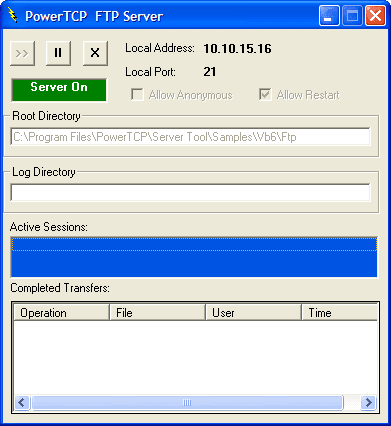
Task: Minimize the PowerTCP FTP Server window
Action: [329, 16]
